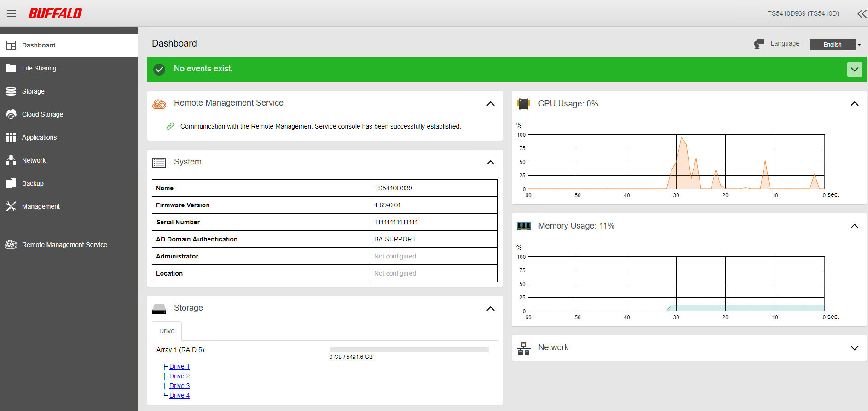Collapse the System panel

pos(491,162)
